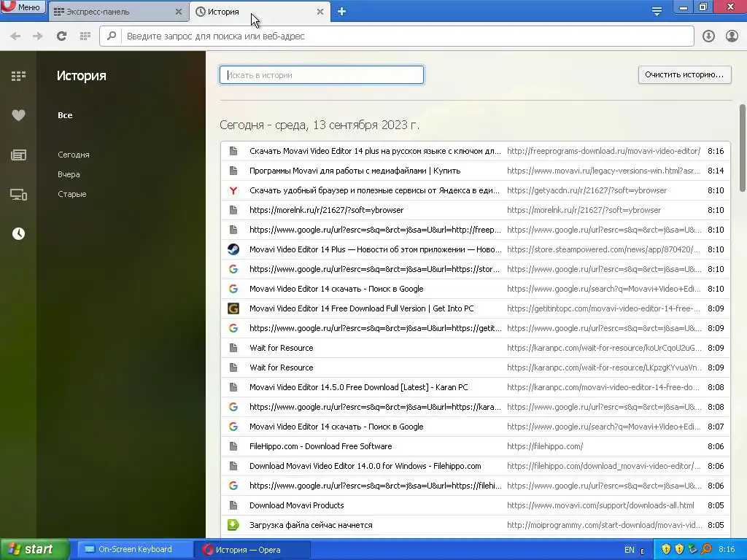Screen dimensions: 747x560
Task: Open Speed Dial grid icon in toolbar
Action: pos(85,36)
